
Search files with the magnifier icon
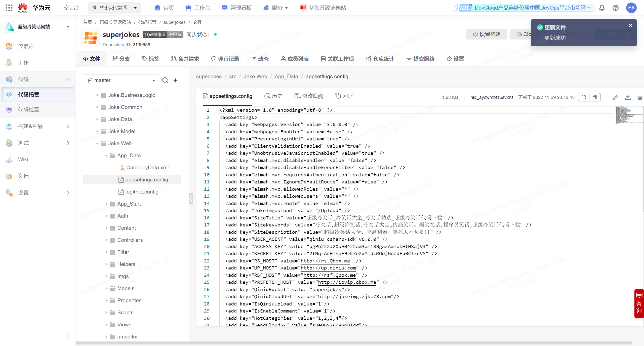pyautogui.click(x=165, y=80)
